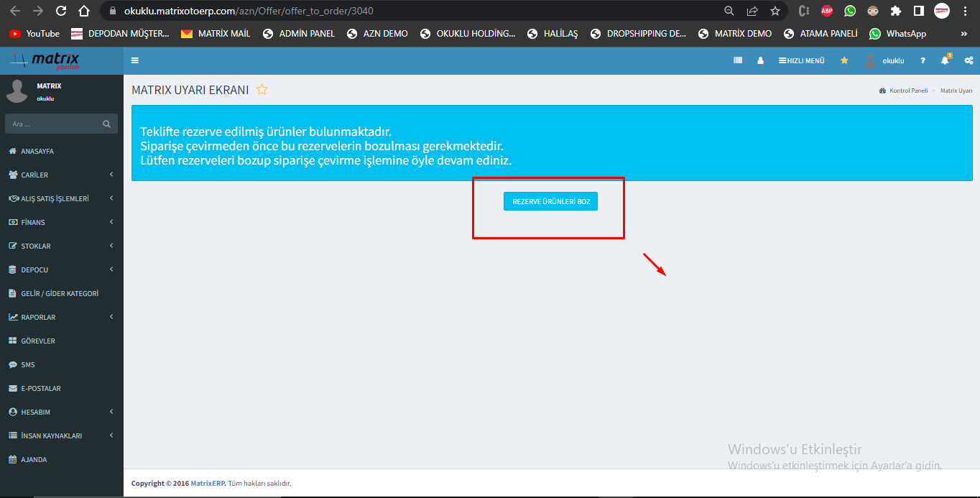This screenshot has height=498, width=980.
Task: Favorite this page with the title star
Action: pyautogui.click(x=262, y=90)
